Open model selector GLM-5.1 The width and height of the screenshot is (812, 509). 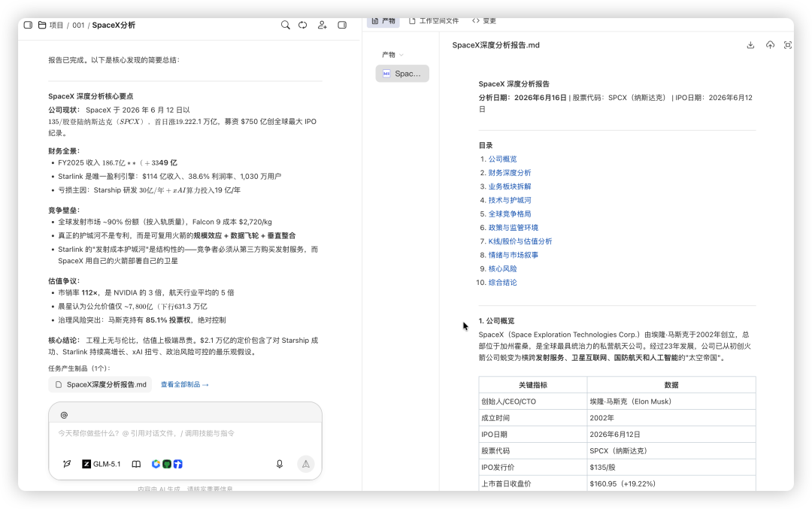tap(101, 464)
